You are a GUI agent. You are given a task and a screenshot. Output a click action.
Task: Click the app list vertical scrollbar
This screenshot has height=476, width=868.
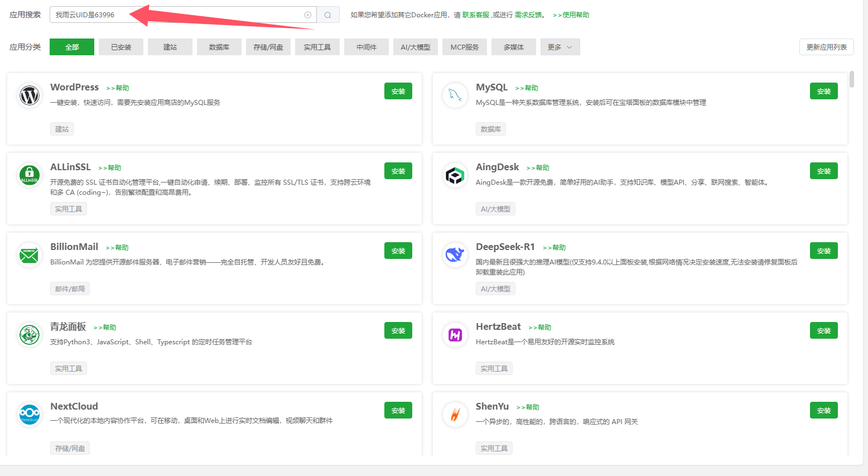click(x=852, y=79)
